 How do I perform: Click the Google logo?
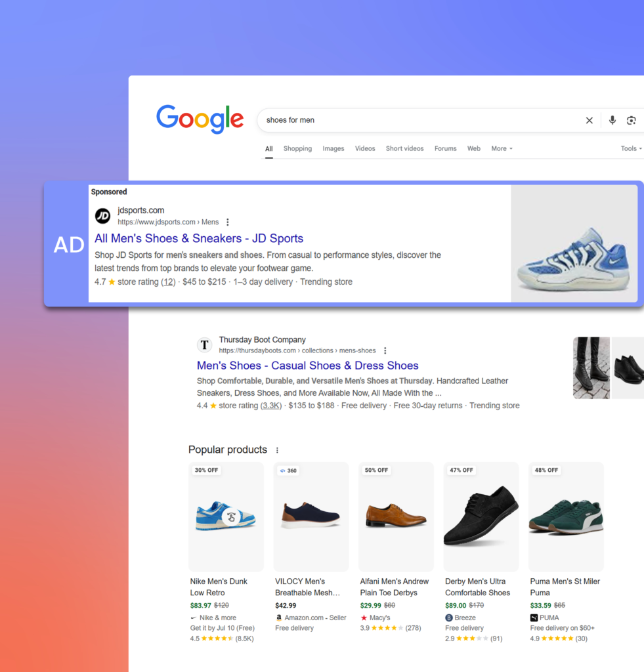point(200,119)
